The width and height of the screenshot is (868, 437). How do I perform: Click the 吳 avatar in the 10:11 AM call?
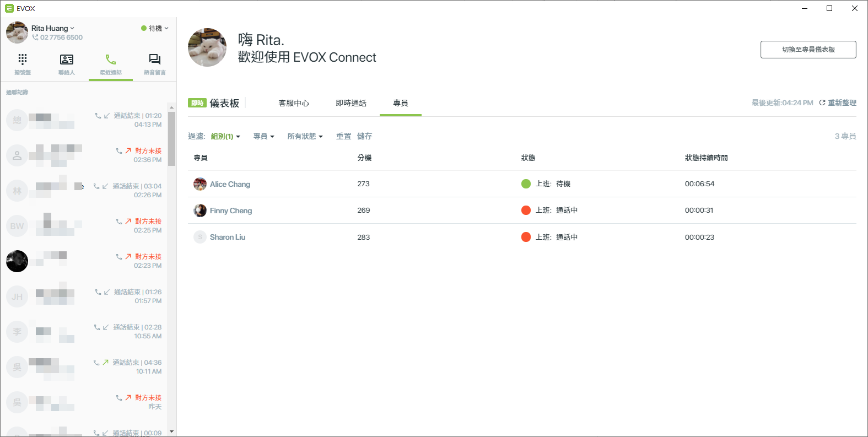pos(17,367)
